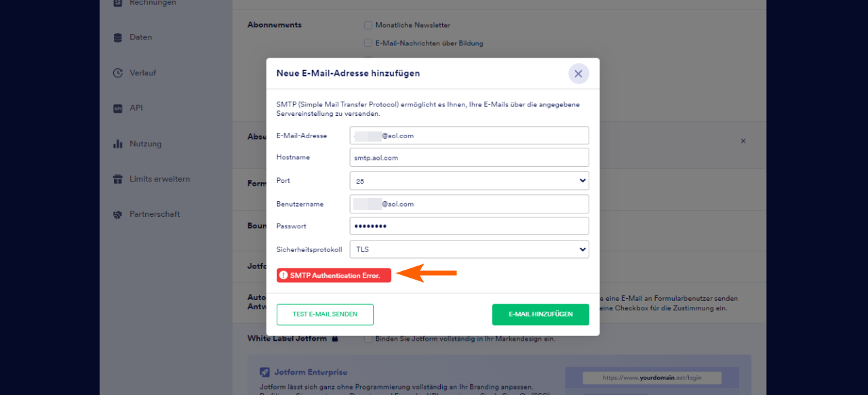Click the Verlauf history icon

tap(118, 73)
